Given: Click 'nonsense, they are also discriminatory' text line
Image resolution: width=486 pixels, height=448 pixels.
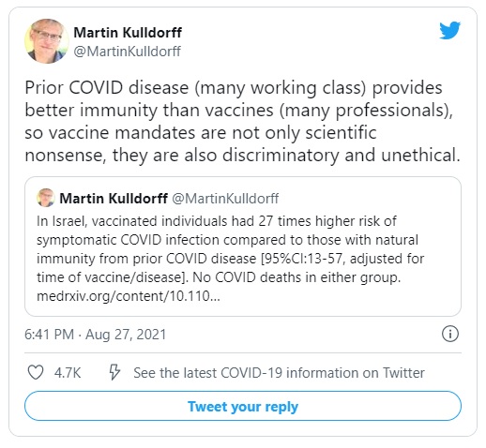Looking at the screenshot, I should click(x=242, y=155).
